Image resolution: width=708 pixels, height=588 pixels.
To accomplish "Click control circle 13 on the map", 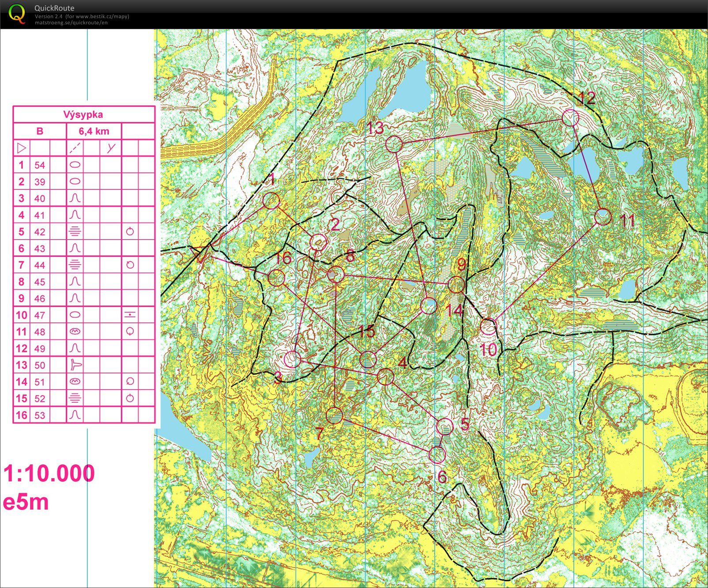I will (x=394, y=144).
